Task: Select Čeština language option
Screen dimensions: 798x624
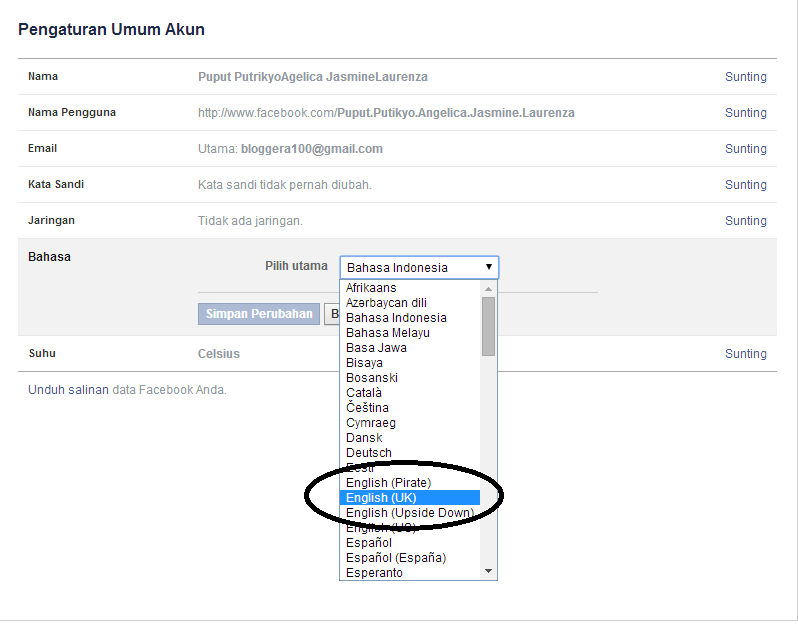Action: tap(410, 408)
